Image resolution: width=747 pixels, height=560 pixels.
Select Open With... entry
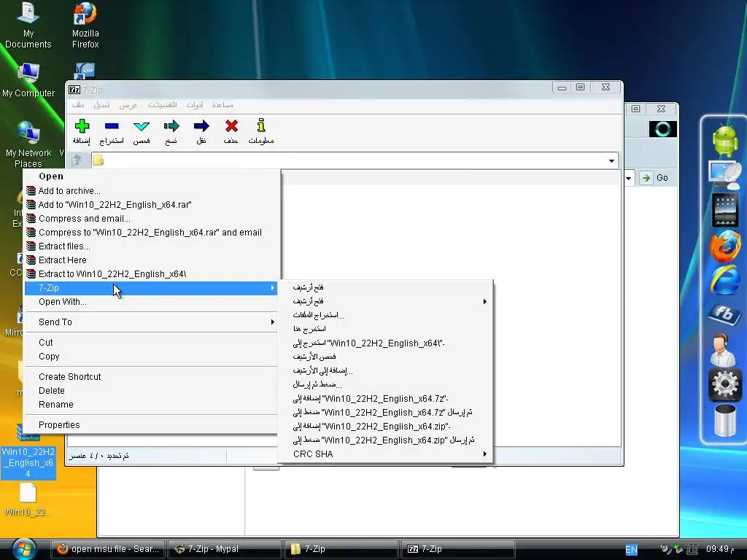(150, 302)
